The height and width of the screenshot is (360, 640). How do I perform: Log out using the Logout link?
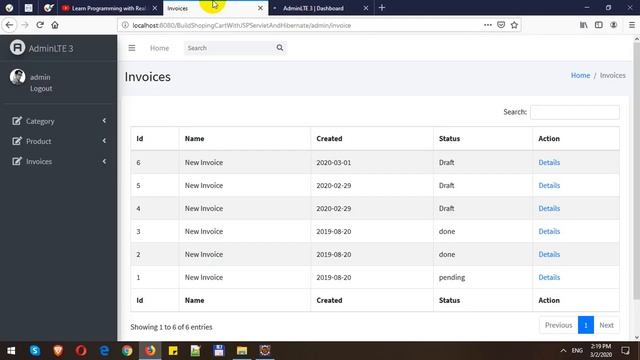(x=41, y=89)
